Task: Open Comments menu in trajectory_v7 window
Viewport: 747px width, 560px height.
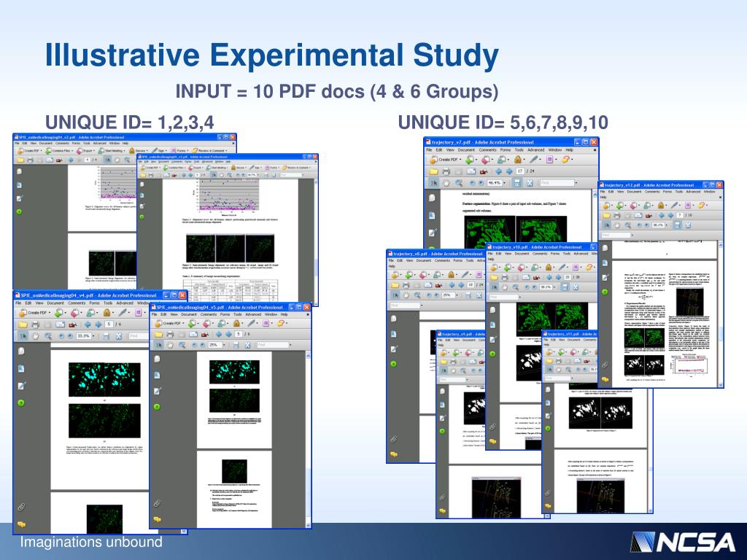Action: (x=488, y=150)
